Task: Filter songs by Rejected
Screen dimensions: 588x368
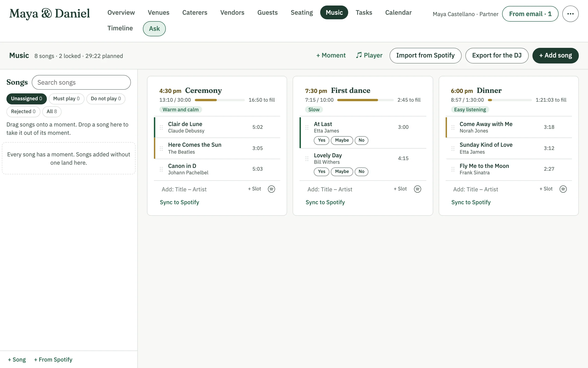Action: coord(23,112)
